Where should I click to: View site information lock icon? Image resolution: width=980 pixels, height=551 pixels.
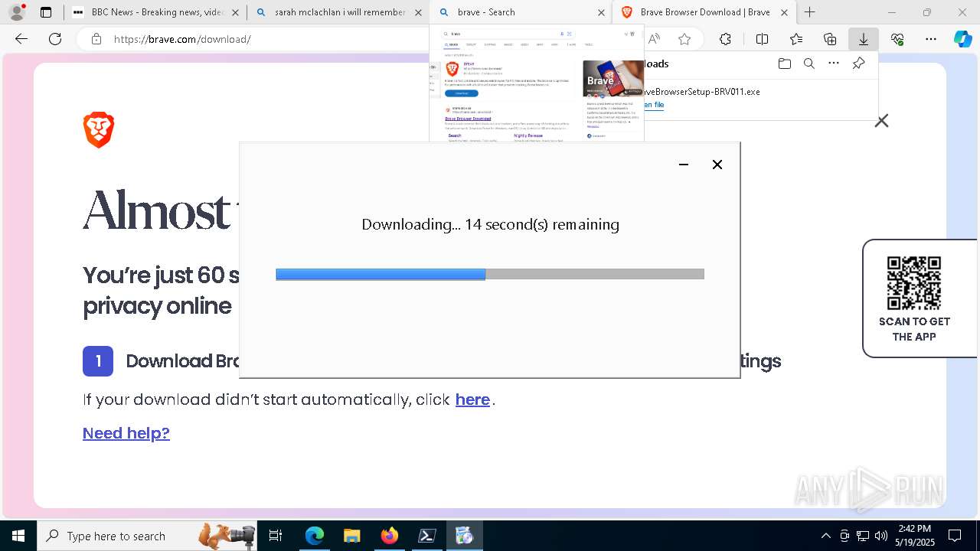click(x=96, y=39)
